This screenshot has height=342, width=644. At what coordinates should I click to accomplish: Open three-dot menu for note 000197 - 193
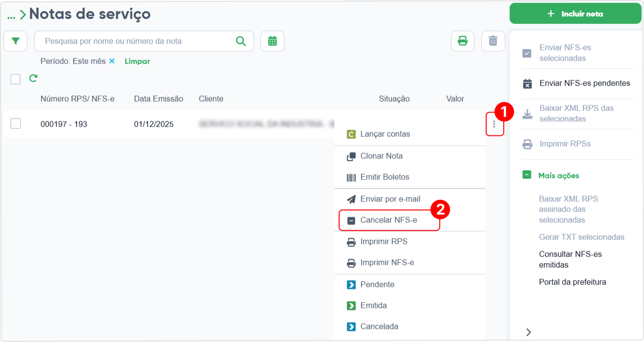494,125
